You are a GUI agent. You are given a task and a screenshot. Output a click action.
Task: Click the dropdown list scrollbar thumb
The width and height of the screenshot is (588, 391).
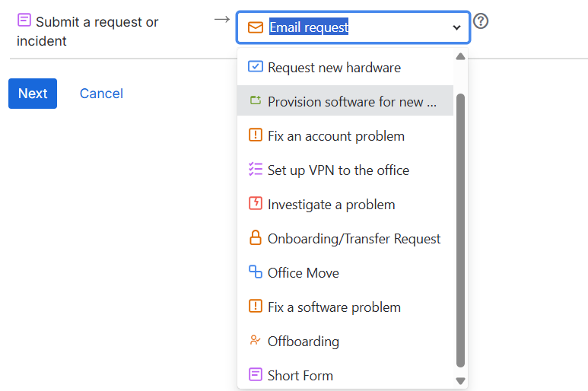pos(460,228)
